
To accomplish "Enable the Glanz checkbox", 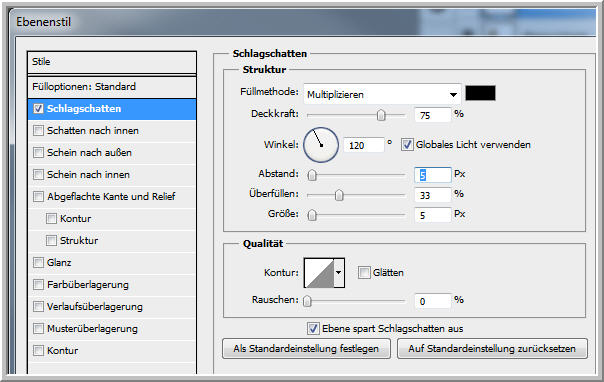I will click(x=38, y=263).
